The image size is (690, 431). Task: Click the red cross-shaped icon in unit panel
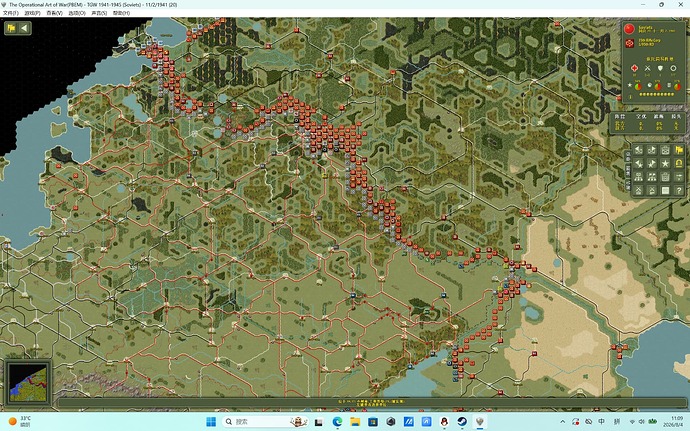(635, 68)
